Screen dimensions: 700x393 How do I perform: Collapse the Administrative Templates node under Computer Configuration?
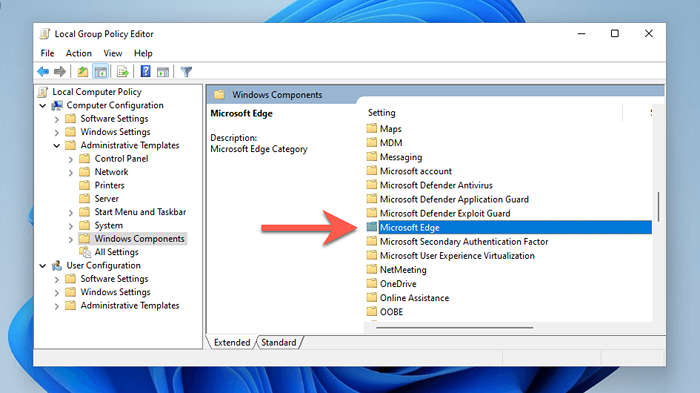point(57,146)
